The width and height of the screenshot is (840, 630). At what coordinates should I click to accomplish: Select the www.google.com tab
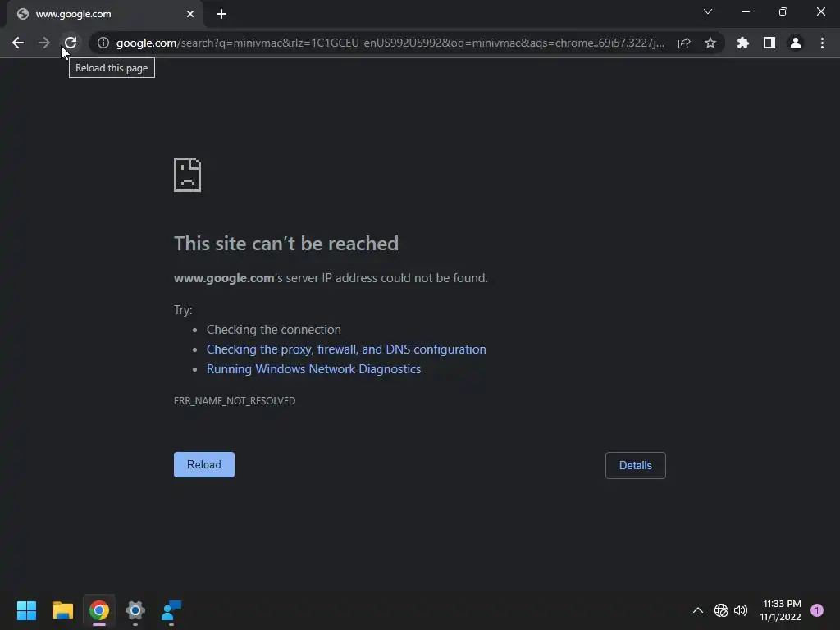point(105,14)
